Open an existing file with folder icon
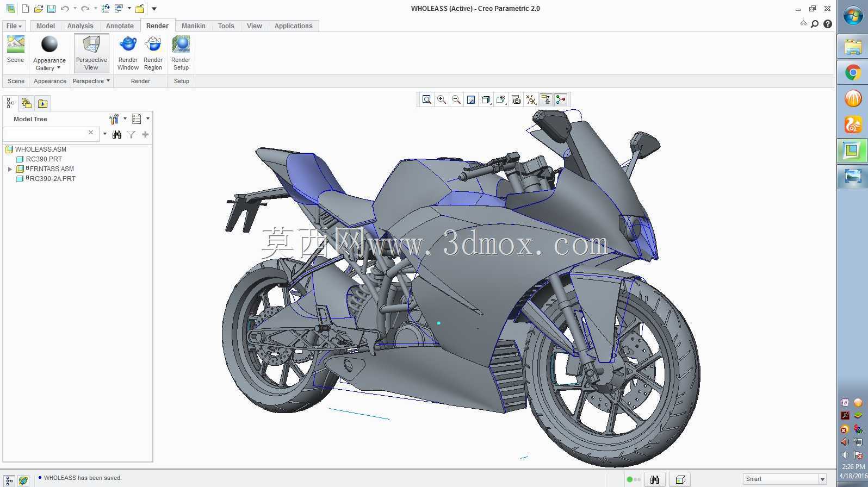 (38, 9)
